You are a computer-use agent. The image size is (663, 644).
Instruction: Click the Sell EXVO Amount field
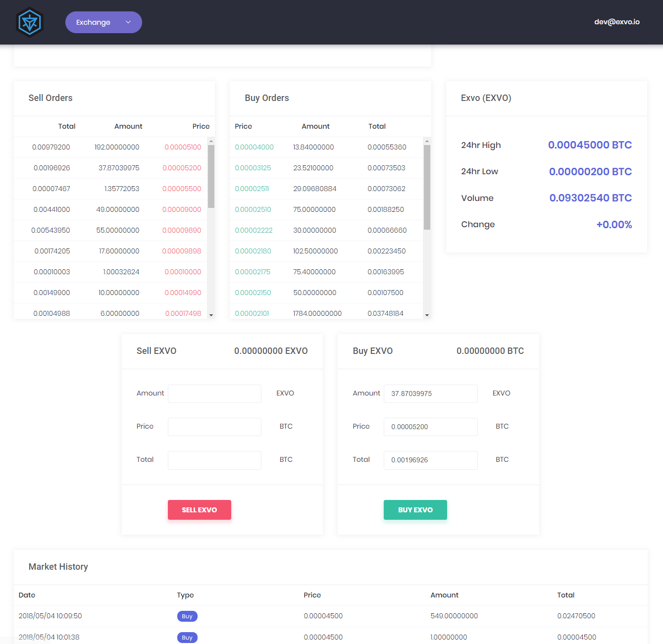tap(214, 394)
